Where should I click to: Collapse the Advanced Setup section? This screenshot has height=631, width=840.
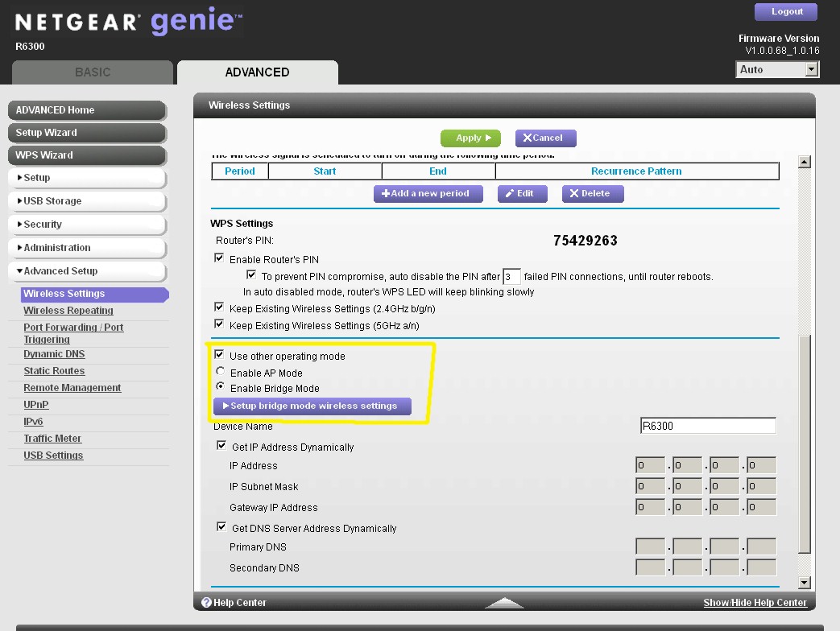pyautogui.click(x=87, y=271)
